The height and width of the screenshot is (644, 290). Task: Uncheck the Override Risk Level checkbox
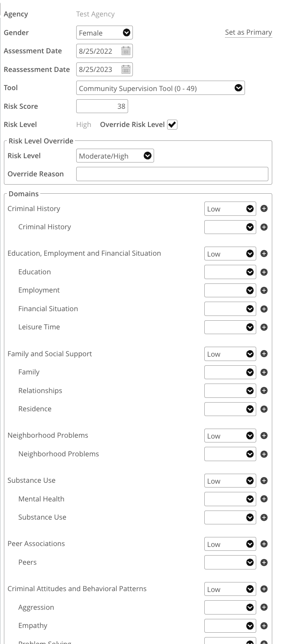[172, 125]
